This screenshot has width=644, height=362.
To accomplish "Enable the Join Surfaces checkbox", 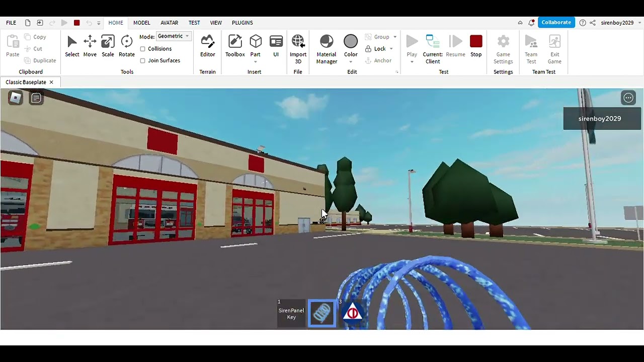I will coord(143,61).
